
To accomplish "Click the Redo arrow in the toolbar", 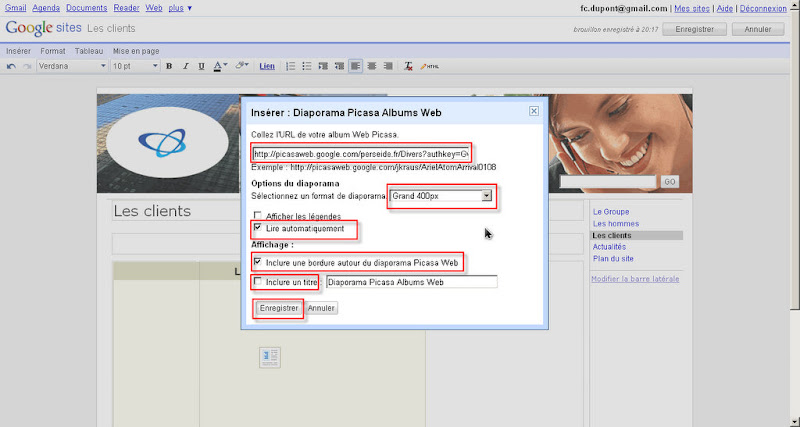I will 27,66.
